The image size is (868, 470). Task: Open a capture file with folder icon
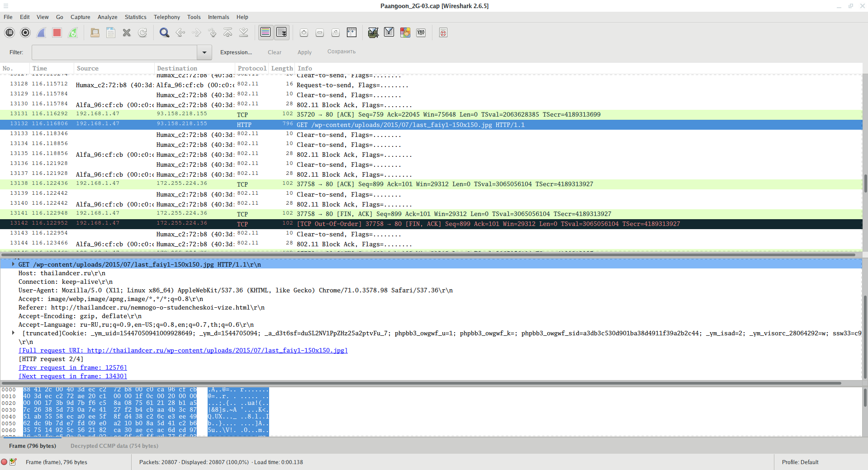(95, 33)
